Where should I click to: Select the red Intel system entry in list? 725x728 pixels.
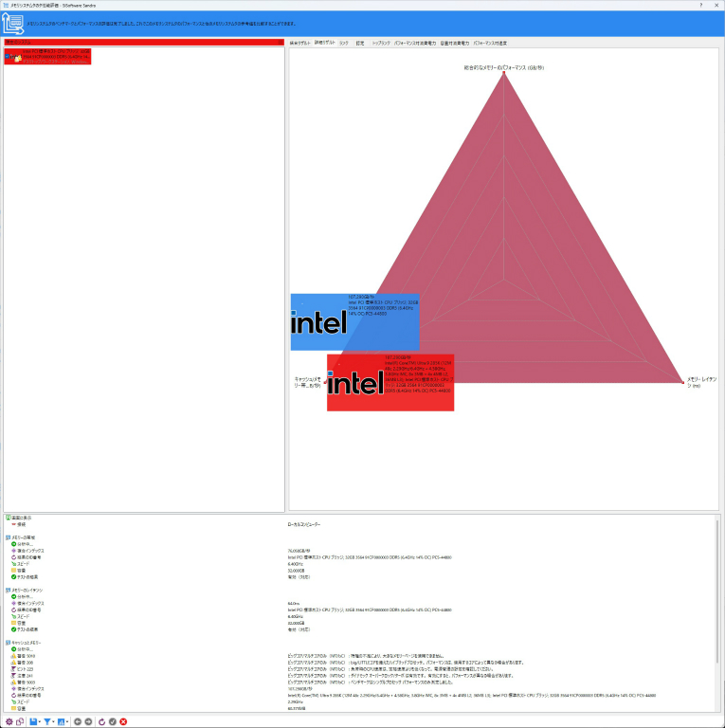47,56
